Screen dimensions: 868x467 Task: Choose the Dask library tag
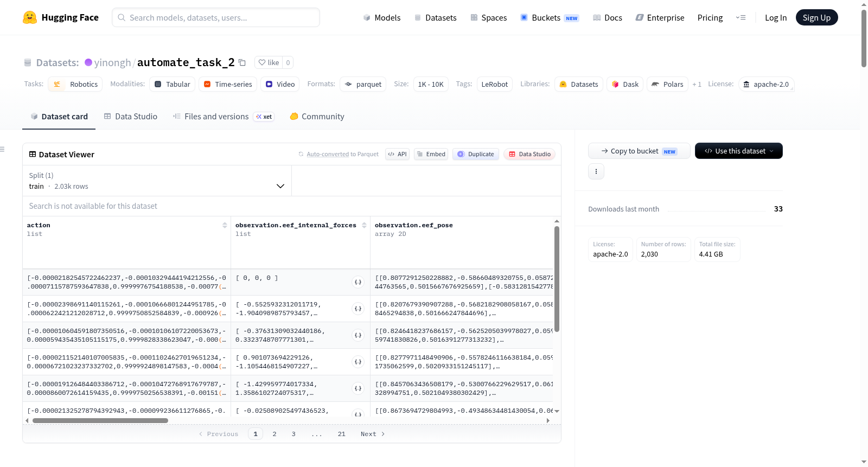pyautogui.click(x=625, y=84)
